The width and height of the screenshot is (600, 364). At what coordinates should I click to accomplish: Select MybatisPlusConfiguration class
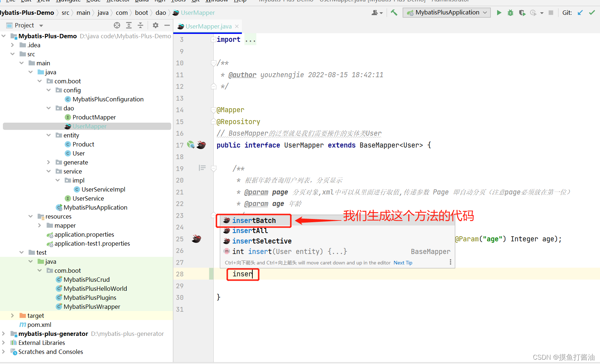click(x=108, y=99)
